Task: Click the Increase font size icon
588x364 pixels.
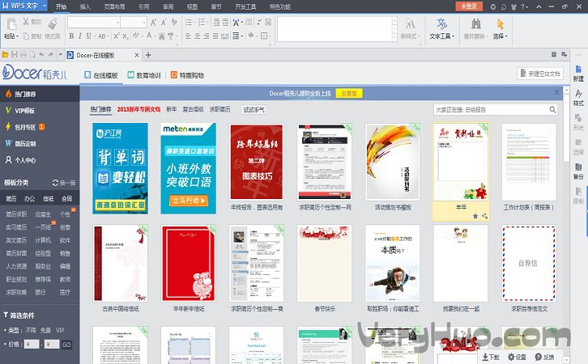Action: [153, 23]
